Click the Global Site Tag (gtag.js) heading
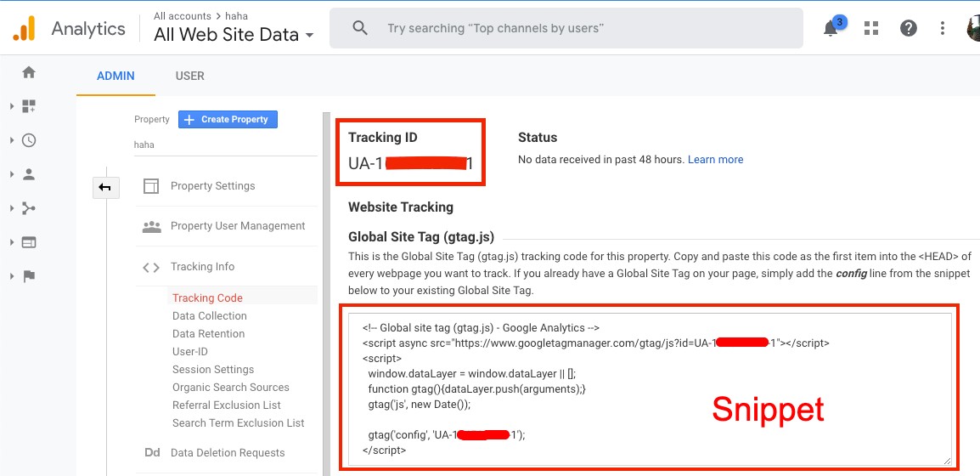The height and width of the screenshot is (476, 980). [421, 237]
